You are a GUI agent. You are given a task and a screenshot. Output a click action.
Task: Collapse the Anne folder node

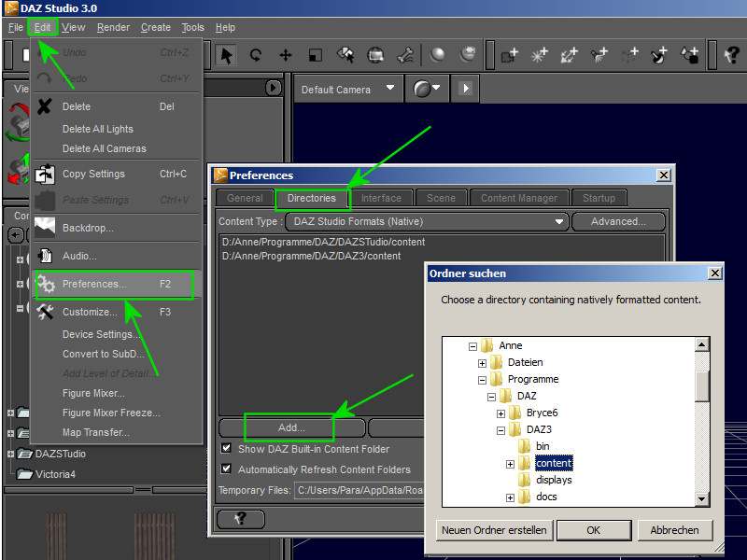pos(472,346)
